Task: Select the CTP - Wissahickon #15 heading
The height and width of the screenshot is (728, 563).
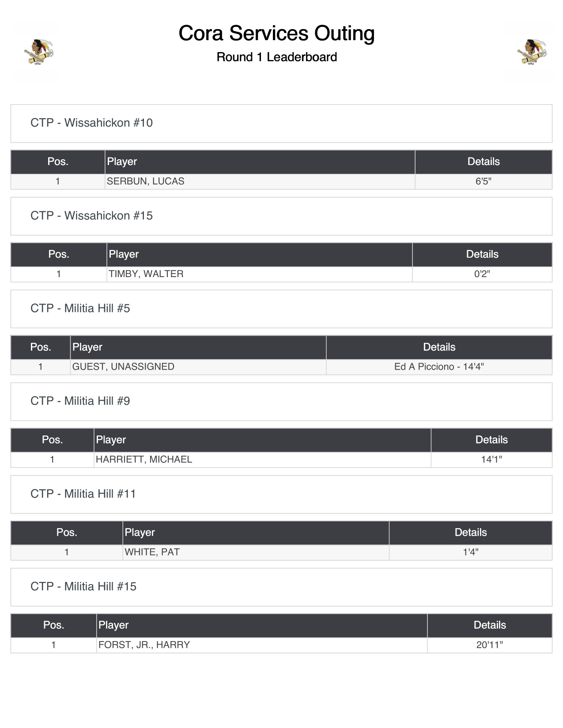Action: 91,215
